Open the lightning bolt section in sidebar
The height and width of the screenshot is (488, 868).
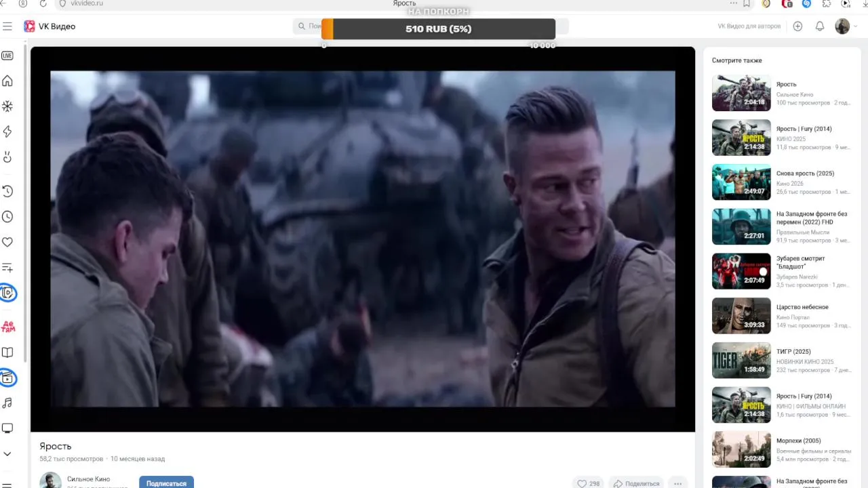(x=7, y=131)
